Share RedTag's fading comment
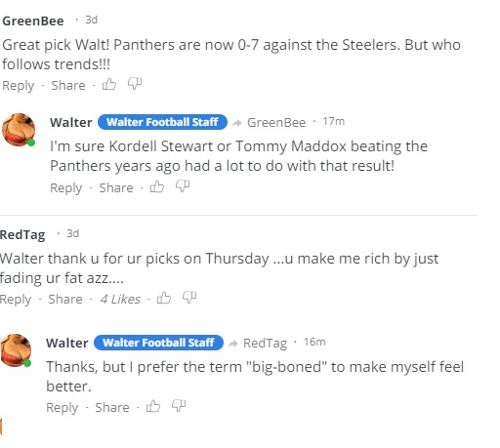Screen dimensions: 500x448 tap(65, 299)
